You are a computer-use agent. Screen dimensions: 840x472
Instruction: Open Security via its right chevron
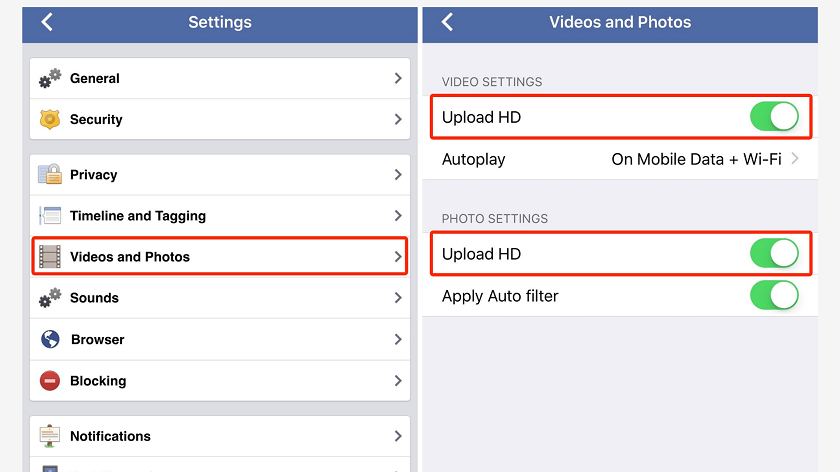pos(398,119)
